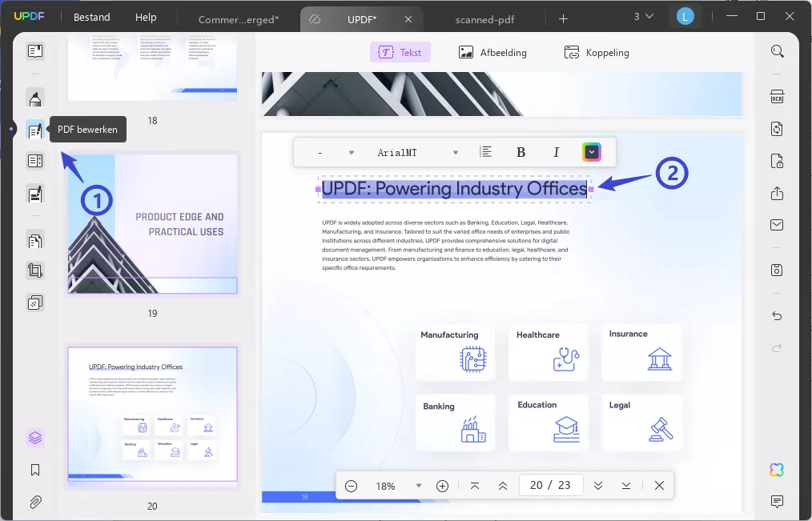Expand the ArialMT font family dropdown
812x521 pixels.
pos(455,153)
